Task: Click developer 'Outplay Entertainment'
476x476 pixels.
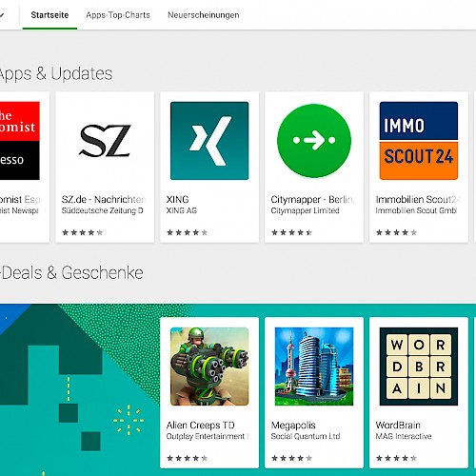Action: click(206, 436)
